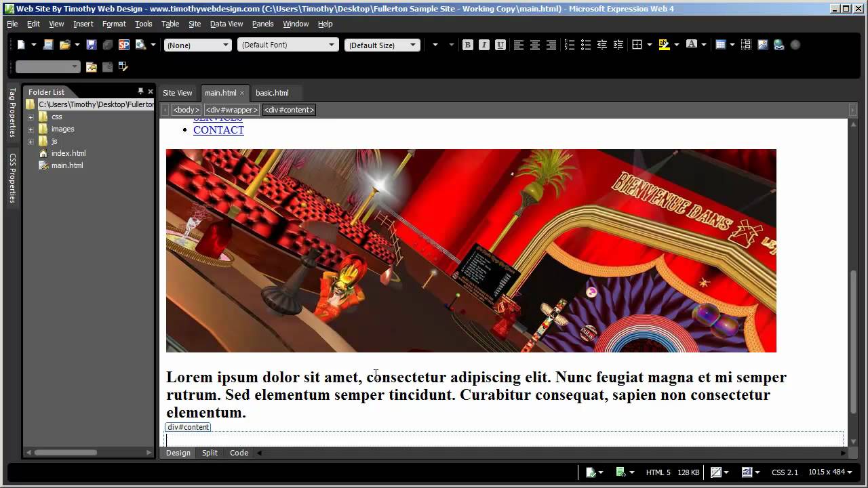This screenshot has width=868, height=488.
Task: Click the Increase Indent icon
Action: 618,45
